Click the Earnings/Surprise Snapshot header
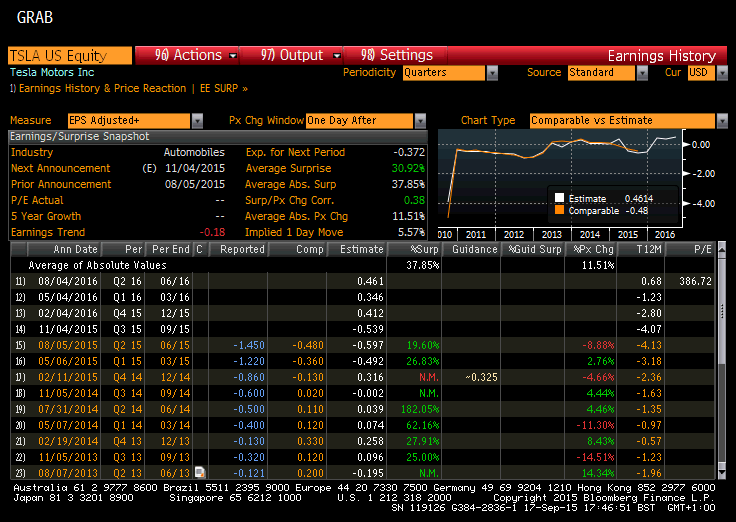The height and width of the screenshot is (522, 736). pos(218,137)
